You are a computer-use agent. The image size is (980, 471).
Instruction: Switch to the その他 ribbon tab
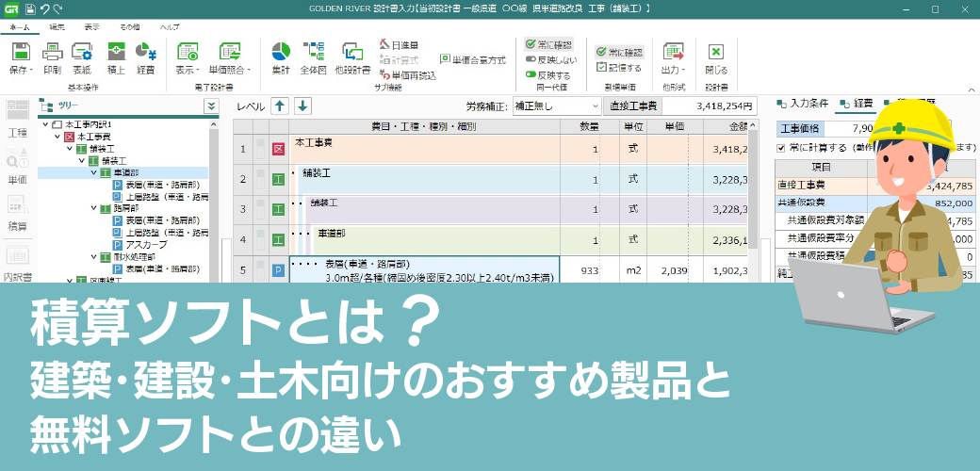click(129, 27)
